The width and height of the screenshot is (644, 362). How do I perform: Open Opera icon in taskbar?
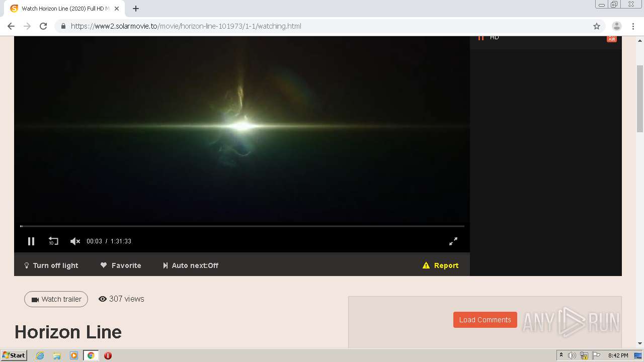point(108,355)
